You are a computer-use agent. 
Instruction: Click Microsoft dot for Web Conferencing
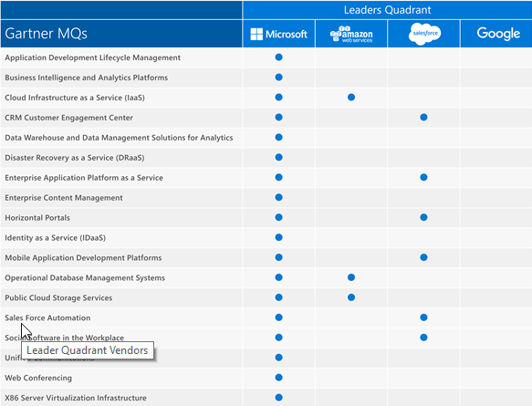pos(279,378)
